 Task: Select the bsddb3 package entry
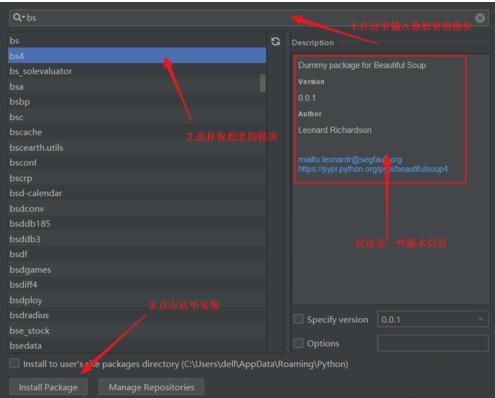click(137, 239)
